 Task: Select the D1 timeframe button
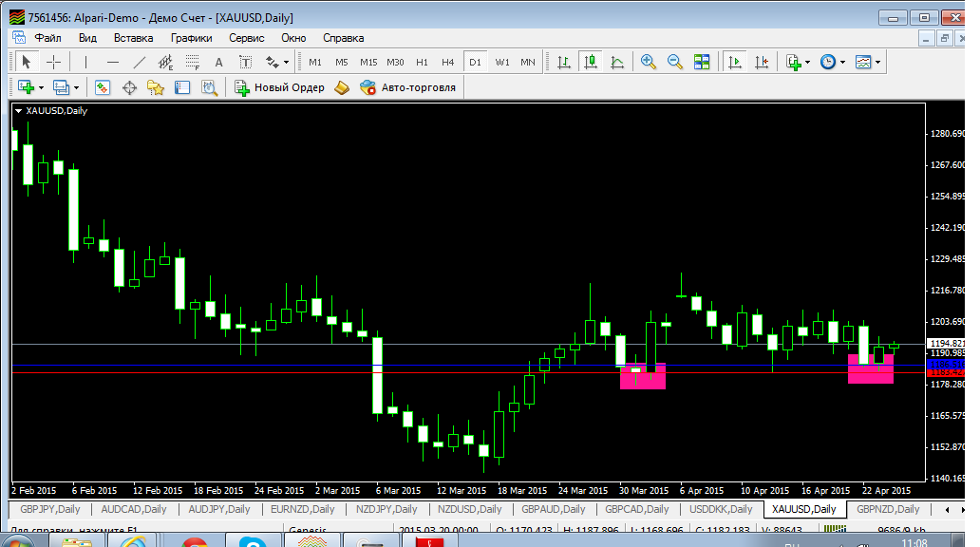click(x=475, y=62)
